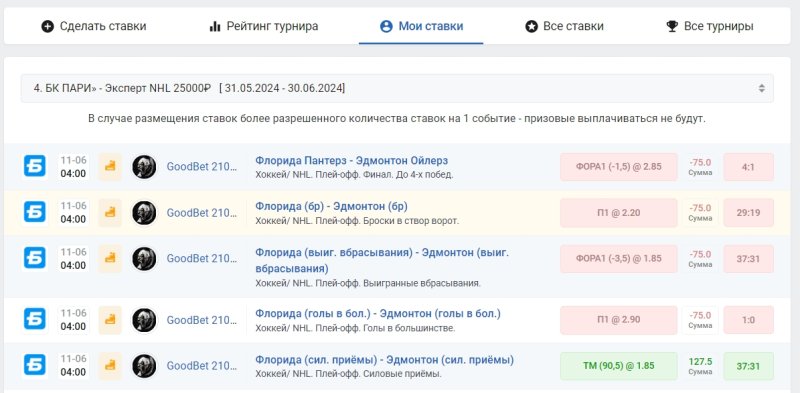Open the Все ставки tab
The height and width of the screenshot is (393, 800).
564,26
